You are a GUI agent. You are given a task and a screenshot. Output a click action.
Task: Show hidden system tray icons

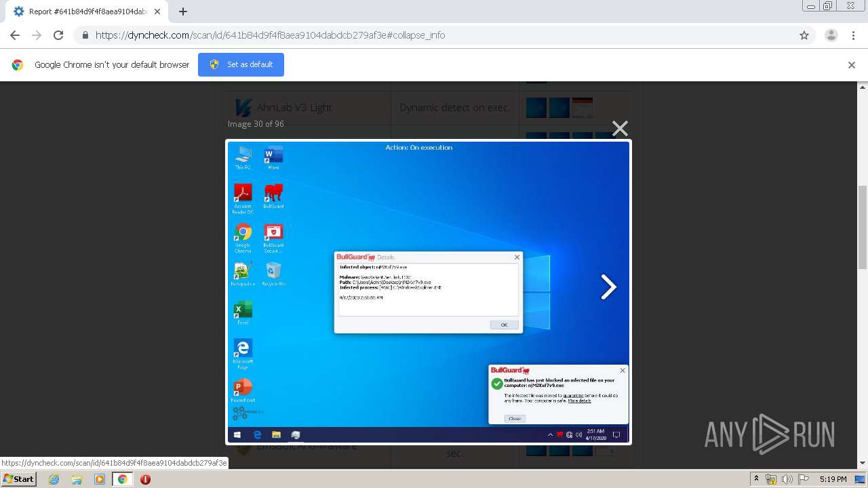[x=756, y=479]
